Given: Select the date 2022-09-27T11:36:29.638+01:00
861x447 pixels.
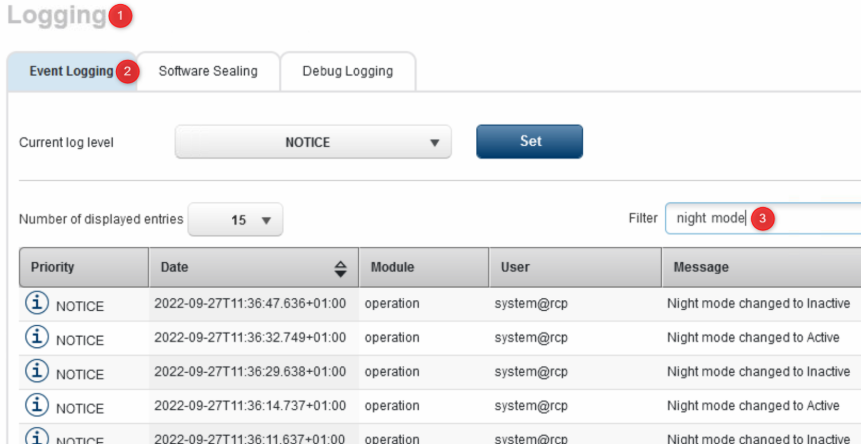Looking at the screenshot, I should [250, 372].
